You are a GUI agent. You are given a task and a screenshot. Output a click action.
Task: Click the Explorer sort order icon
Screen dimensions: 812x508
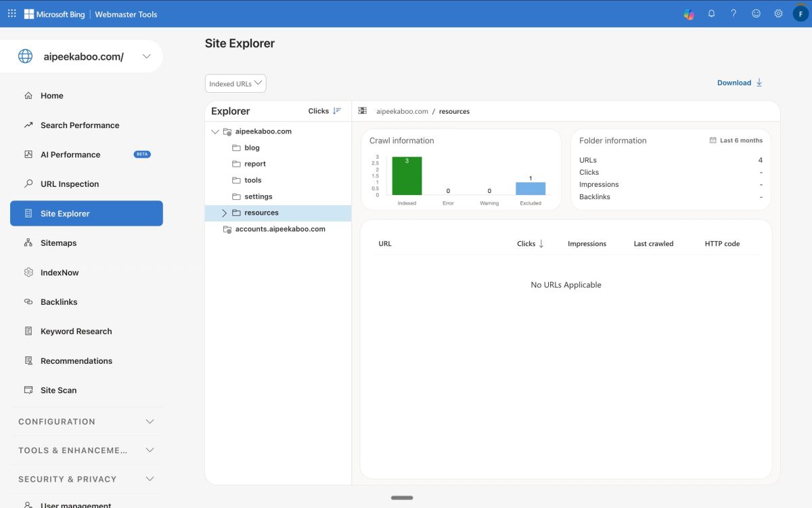[337, 111]
